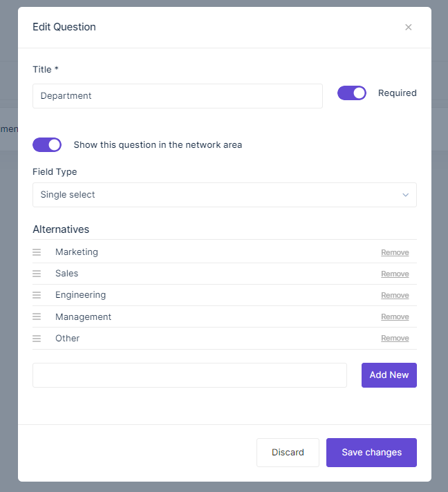Focus the new alternative text field
448x492 pixels.
click(x=189, y=375)
